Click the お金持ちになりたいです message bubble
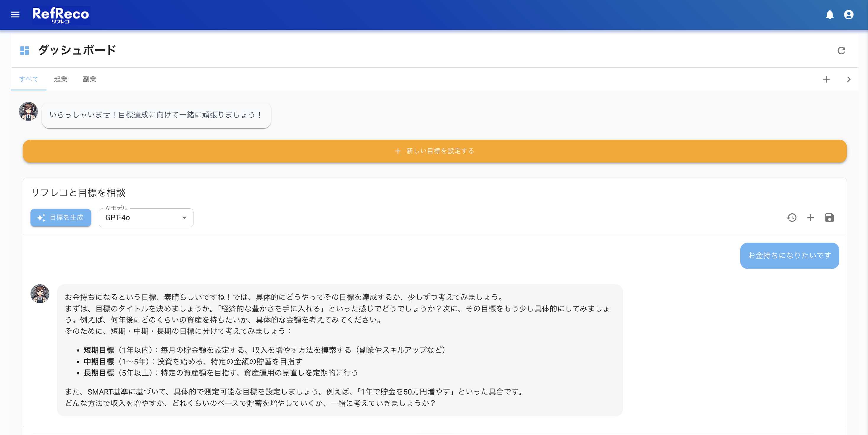Image resolution: width=868 pixels, height=435 pixels. point(789,256)
